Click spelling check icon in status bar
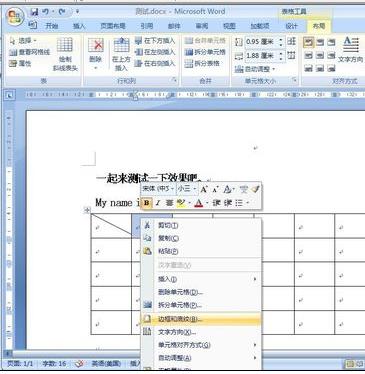 [x=79, y=364]
